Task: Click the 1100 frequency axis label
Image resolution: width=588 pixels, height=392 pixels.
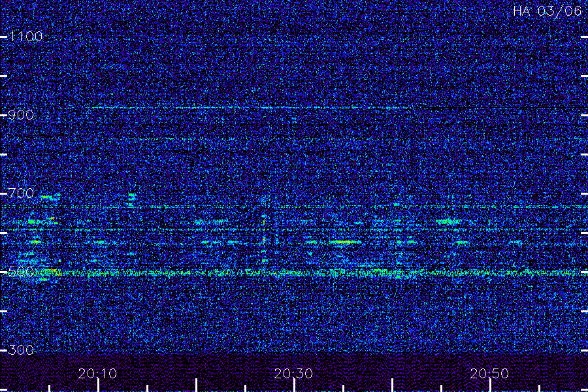Action: pyautogui.click(x=25, y=37)
